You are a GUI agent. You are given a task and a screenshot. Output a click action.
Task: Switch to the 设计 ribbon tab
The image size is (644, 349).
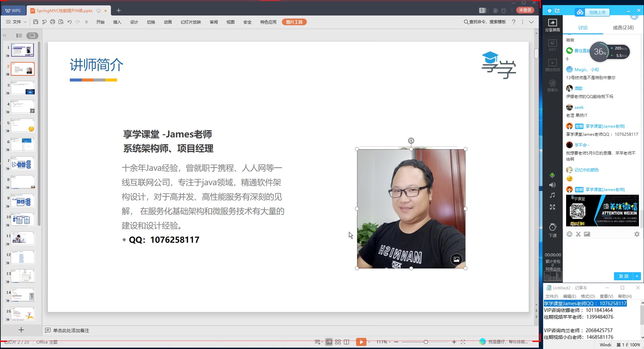click(134, 22)
